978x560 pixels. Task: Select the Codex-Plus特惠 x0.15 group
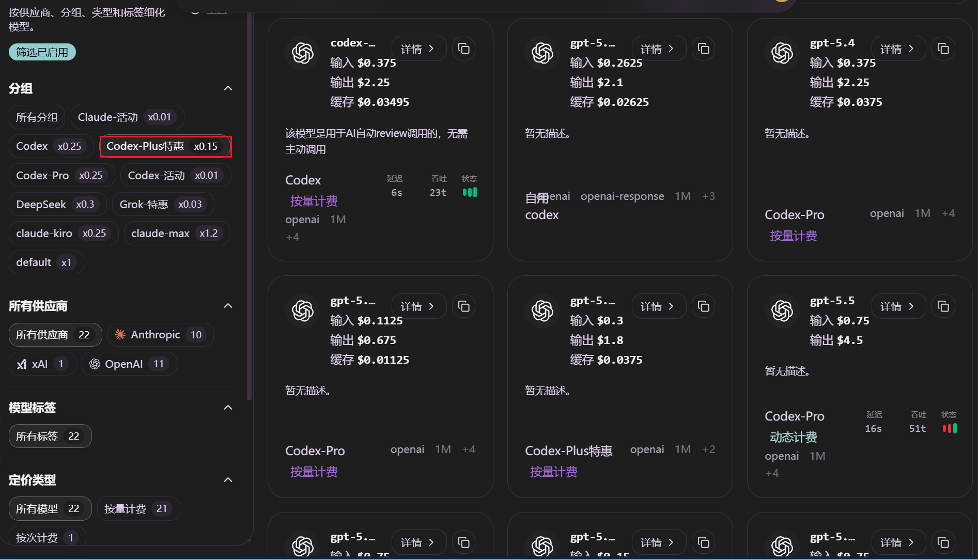[165, 146]
